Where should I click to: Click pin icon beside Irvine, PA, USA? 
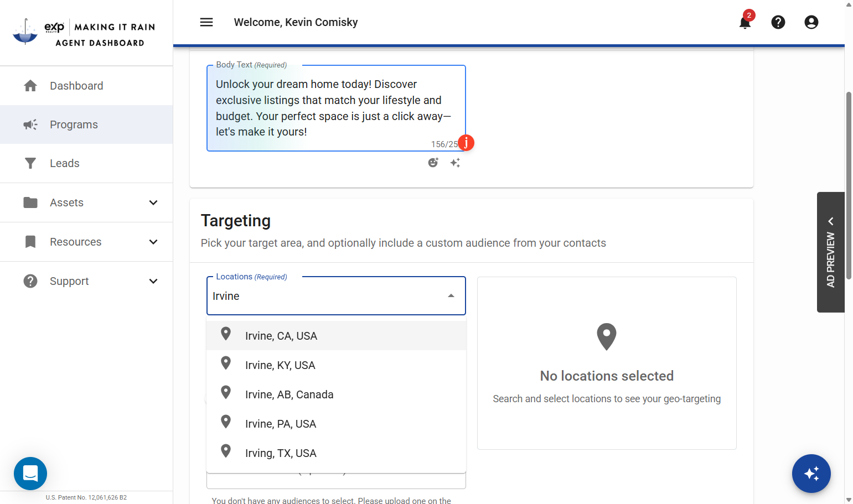tap(226, 422)
